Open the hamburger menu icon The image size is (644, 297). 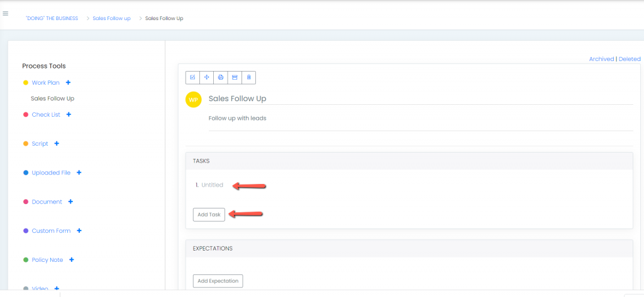(x=5, y=14)
